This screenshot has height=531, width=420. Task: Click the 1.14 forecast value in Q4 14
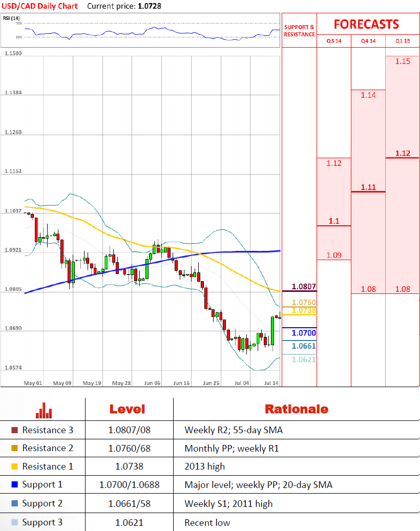tap(368, 95)
